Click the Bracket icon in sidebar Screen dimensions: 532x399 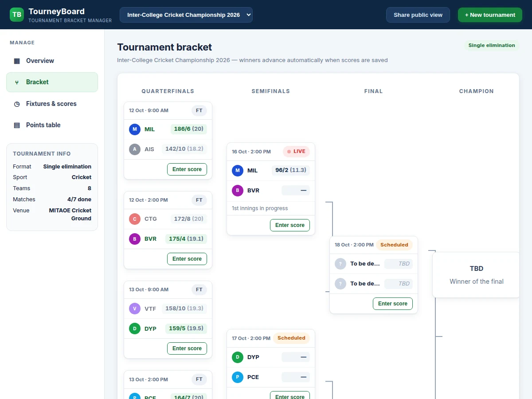pyautogui.click(x=17, y=82)
